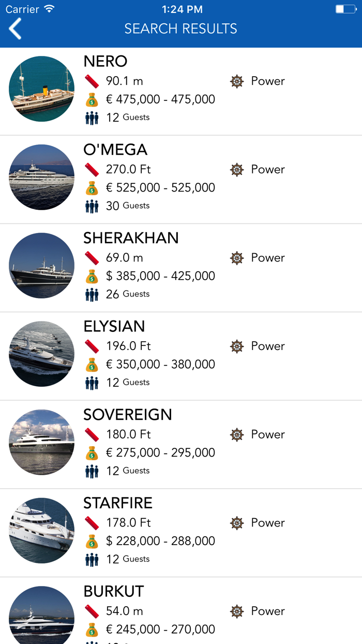Tap the guests icon showing 26 Guests for SHERAKHAN
The width and height of the screenshot is (362, 644).
[92, 294]
